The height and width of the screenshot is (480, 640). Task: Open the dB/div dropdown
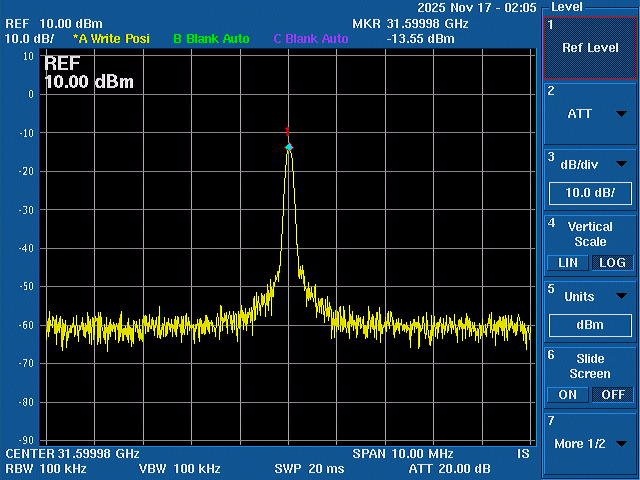(590, 164)
